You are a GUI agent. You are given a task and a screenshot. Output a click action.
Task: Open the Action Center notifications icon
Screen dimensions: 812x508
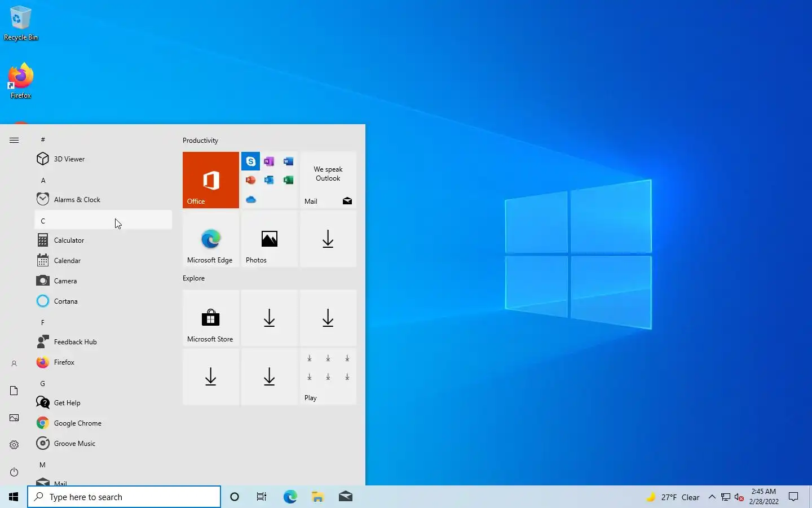coord(793,497)
